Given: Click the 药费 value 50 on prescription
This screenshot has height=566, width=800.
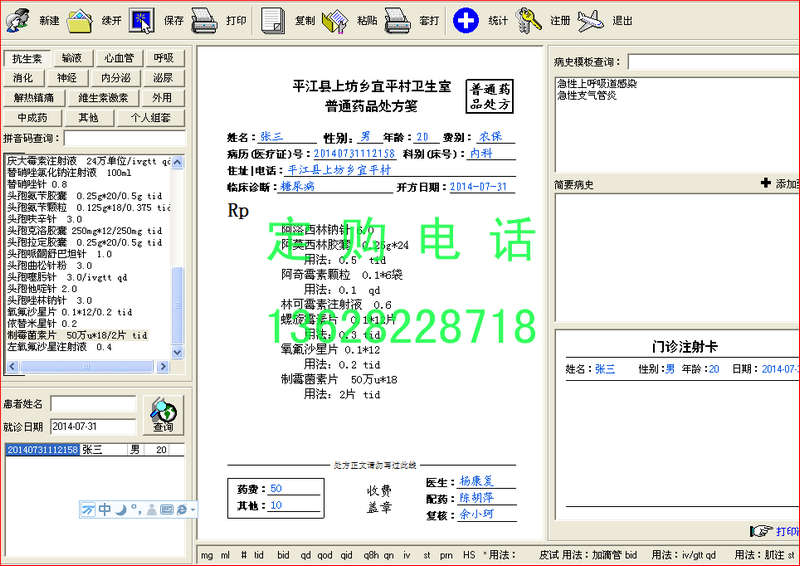Looking at the screenshot, I should click(276, 488).
